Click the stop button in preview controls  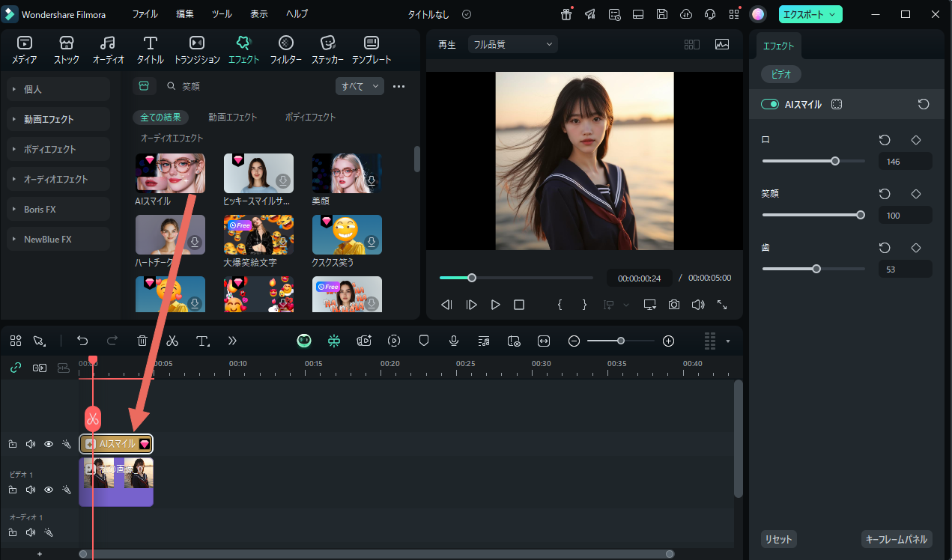pyautogui.click(x=519, y=305)
